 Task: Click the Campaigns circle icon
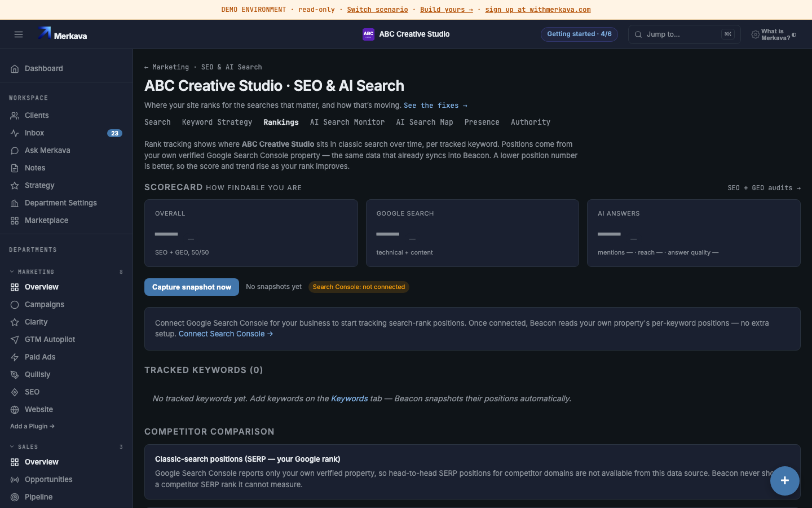[15, 305]
